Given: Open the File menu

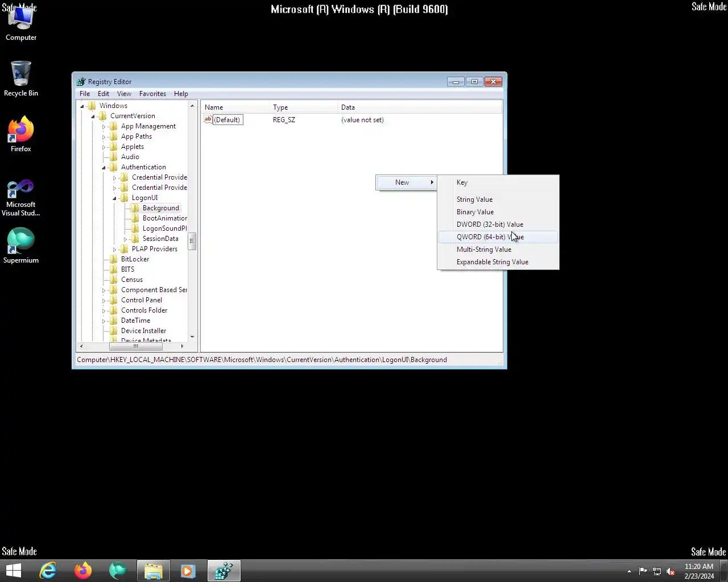Looking at the screenshot, I should tap(85, 94).
